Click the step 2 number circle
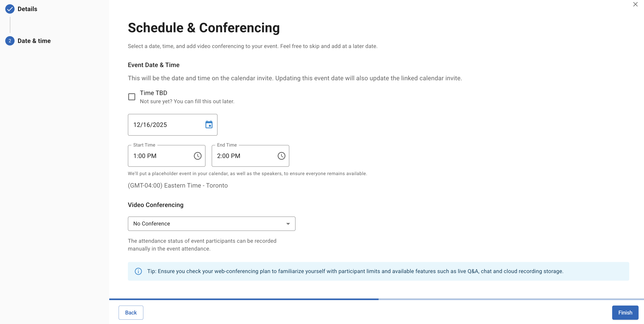The height and width of the screenshot is (324, 644). [x=10, y=41]
